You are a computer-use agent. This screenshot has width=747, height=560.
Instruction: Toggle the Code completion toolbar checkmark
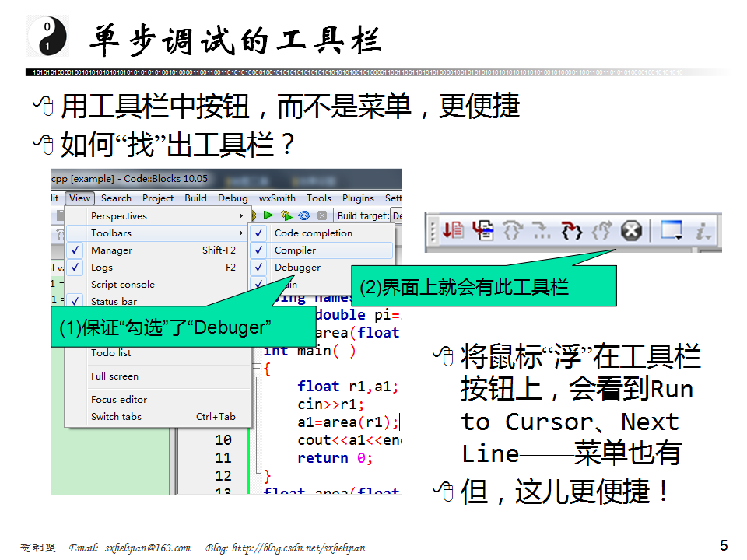(x=258, y=233)
